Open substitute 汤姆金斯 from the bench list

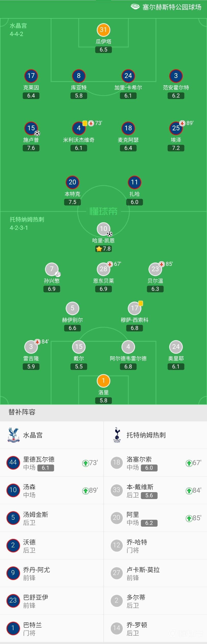pyautogui.click(x=36, y=518)
